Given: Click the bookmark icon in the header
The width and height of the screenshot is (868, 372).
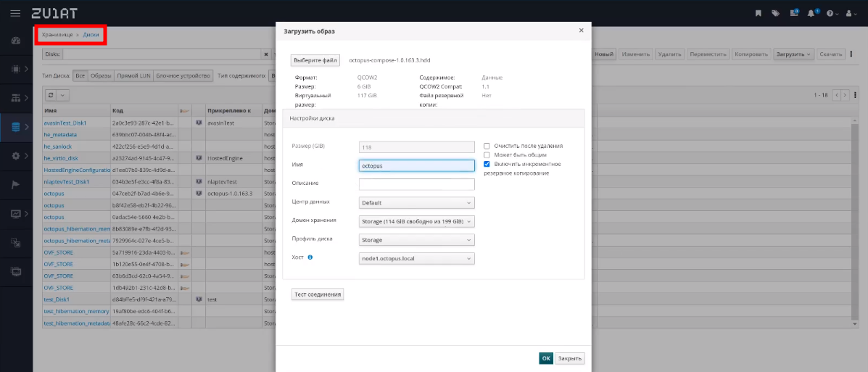Looking at the screenshot, I should pos(759,13).
